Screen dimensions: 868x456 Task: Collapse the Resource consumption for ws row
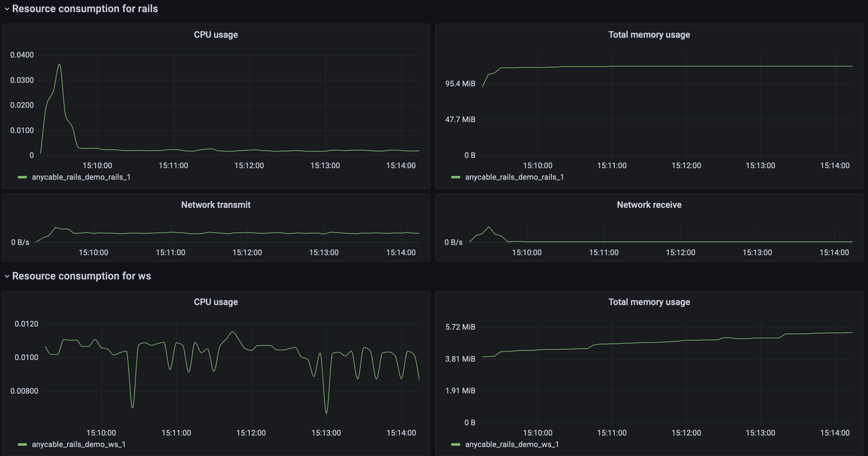[6, 276]
